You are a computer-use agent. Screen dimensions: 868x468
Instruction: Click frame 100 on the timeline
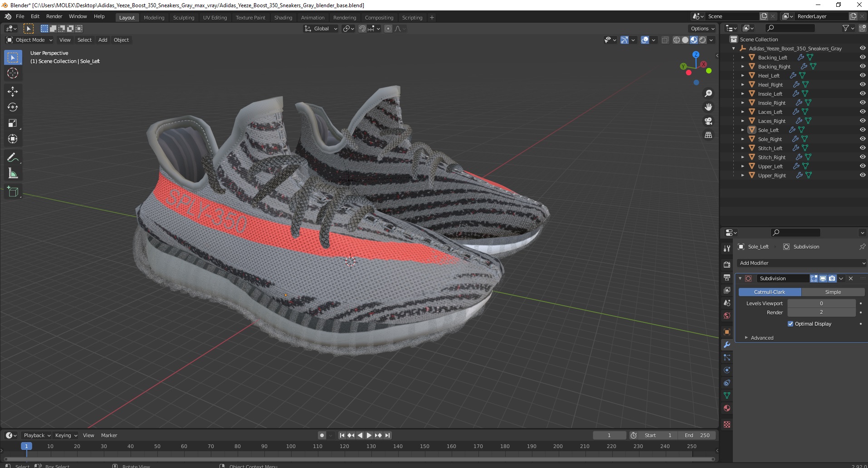[291, 447]
